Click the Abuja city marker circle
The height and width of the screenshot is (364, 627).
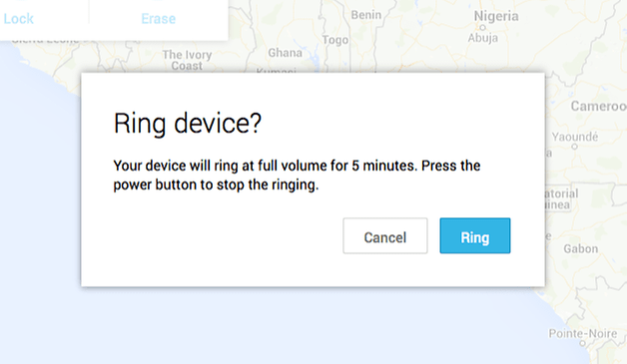[482, 28]
